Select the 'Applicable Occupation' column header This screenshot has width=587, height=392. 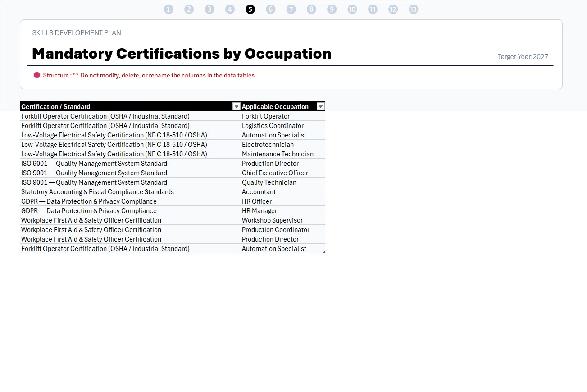[x=282, y=107]
